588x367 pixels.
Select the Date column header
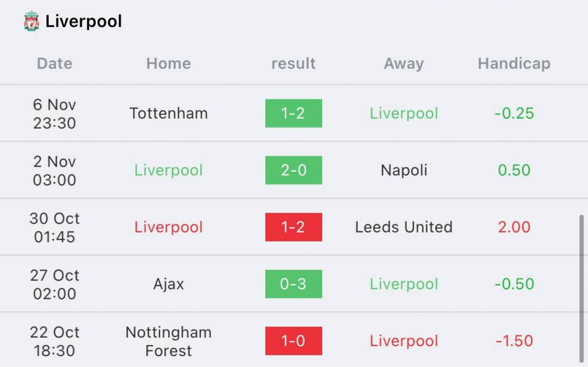[x=55, y=63]
